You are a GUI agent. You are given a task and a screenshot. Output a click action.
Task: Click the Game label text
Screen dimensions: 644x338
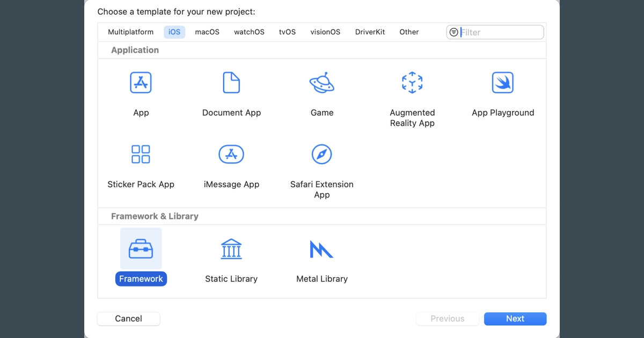(322, 113)
